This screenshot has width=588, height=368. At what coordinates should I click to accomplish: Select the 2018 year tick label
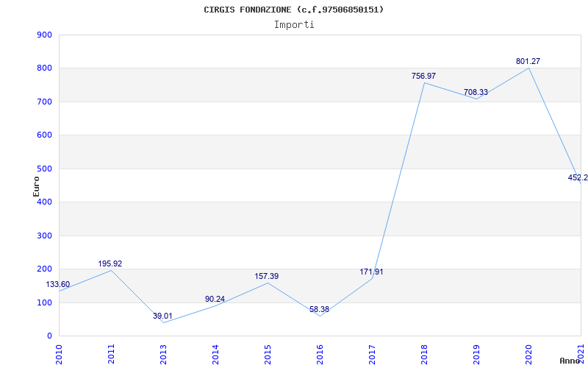coord(424,352)
